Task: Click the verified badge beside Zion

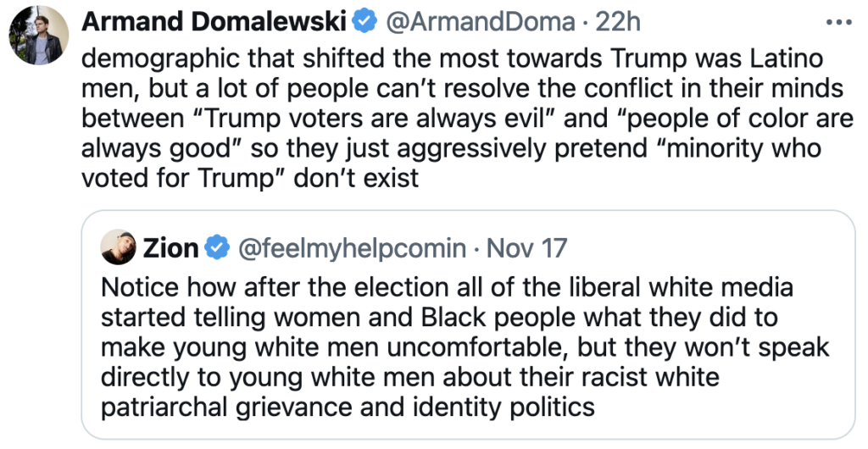Action: click(x=218, y=248)
